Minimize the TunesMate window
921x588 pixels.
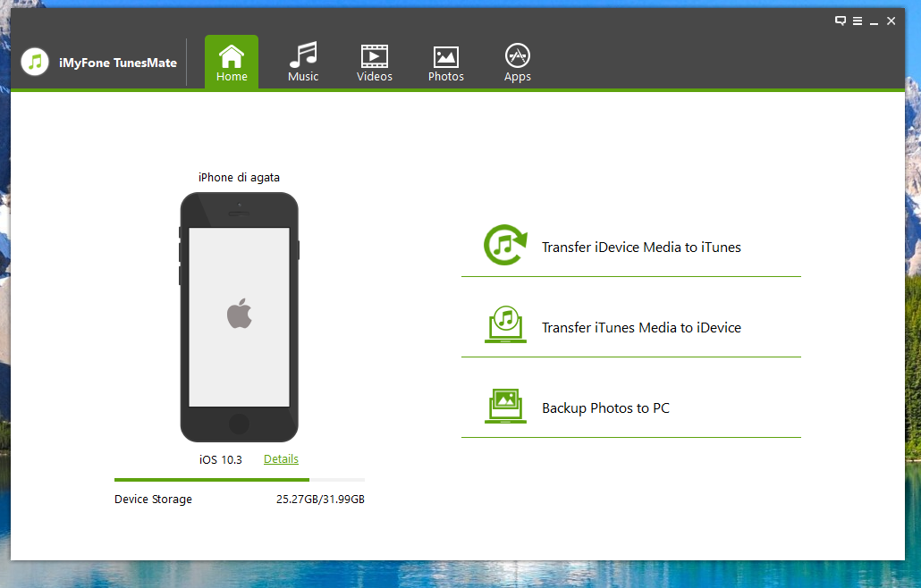(x=874, y=21)
